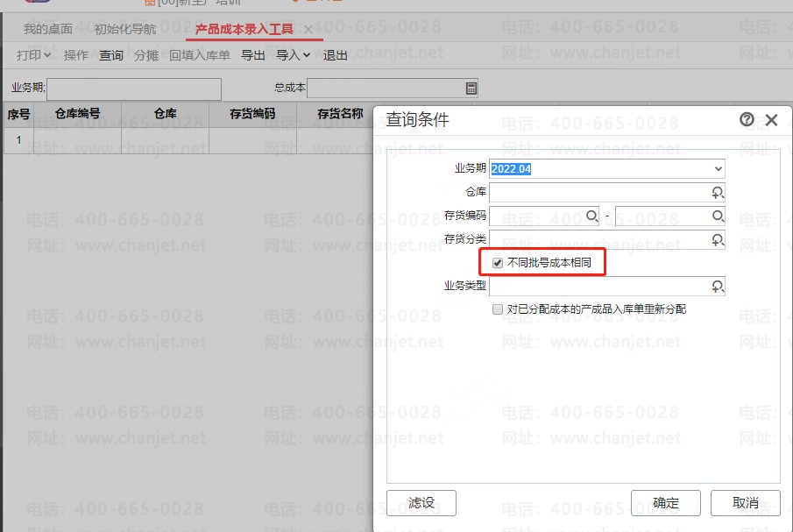Viewport: 793px width, 532px height.
Task: Select the 存货编码 column header
Action: 252,114
